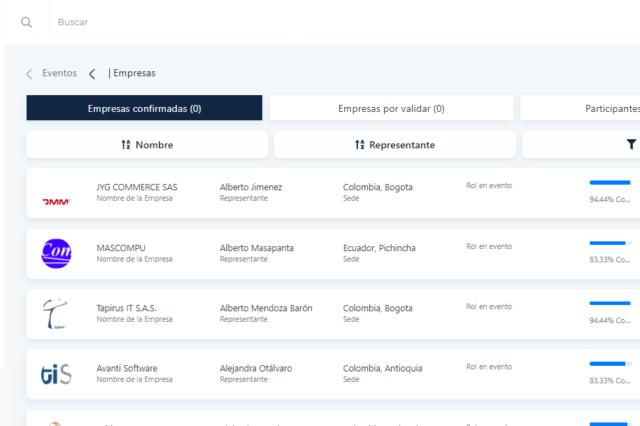Click location Ecuador, Pichincha

tap(379, 248)
